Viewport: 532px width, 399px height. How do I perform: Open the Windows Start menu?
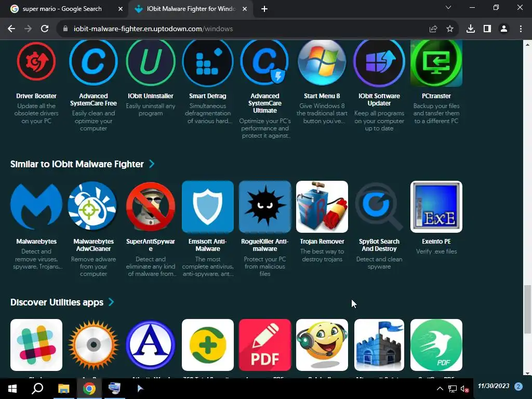[x=12, y=389]
